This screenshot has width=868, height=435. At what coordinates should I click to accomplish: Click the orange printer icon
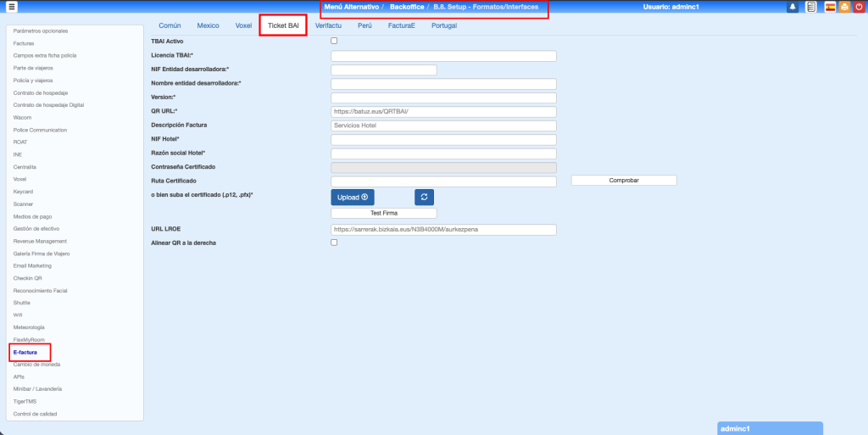coord(844,7)
